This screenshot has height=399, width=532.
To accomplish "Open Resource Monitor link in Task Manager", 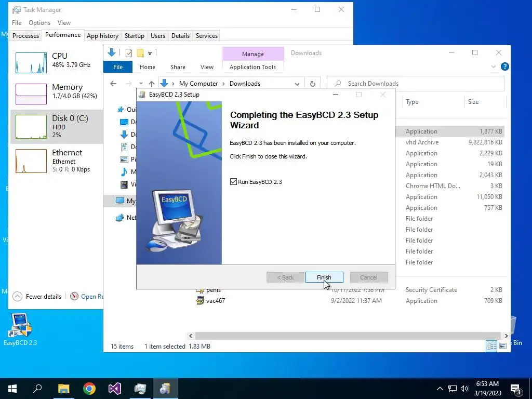I will (87, 297).
